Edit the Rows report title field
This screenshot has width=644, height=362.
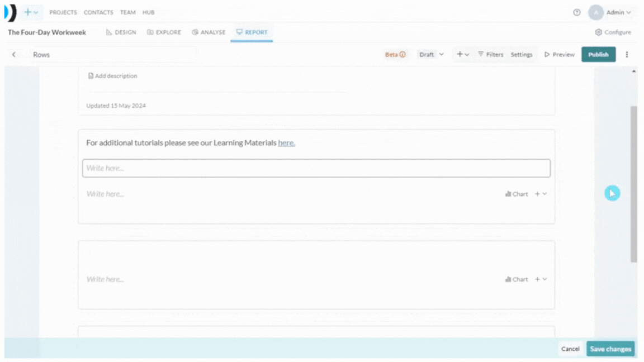pos(113,55)
